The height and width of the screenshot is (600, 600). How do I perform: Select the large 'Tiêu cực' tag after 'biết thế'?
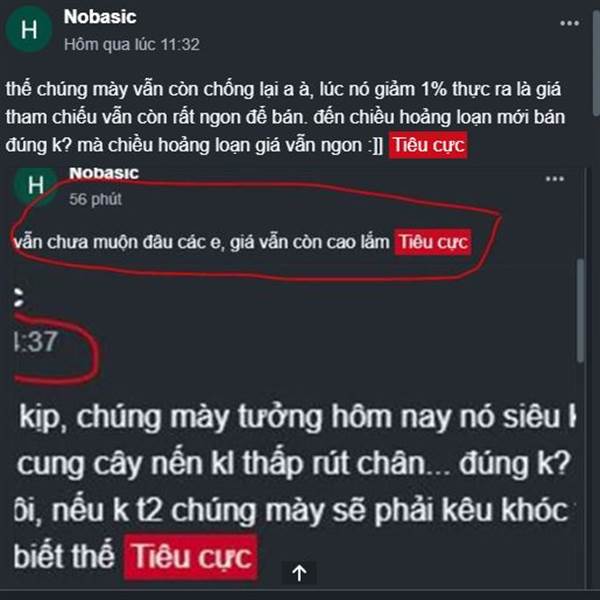pyautogui.click(x=191, y=556)
